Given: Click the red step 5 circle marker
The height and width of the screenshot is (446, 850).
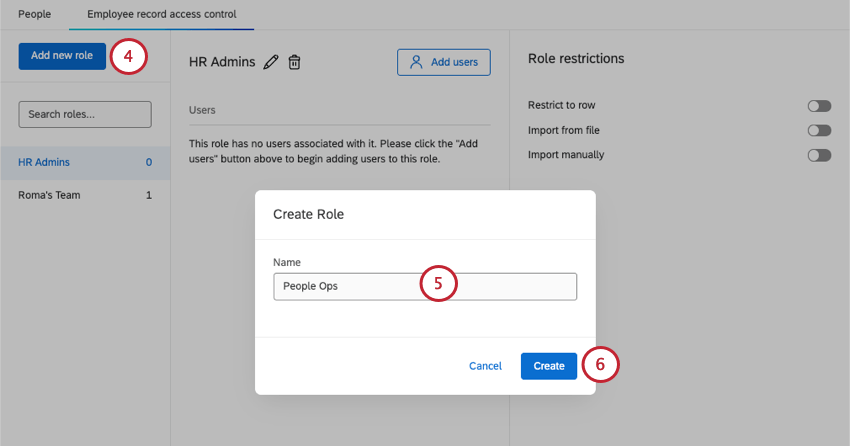Looking at the screenshot, I should (x=438, y=285).
